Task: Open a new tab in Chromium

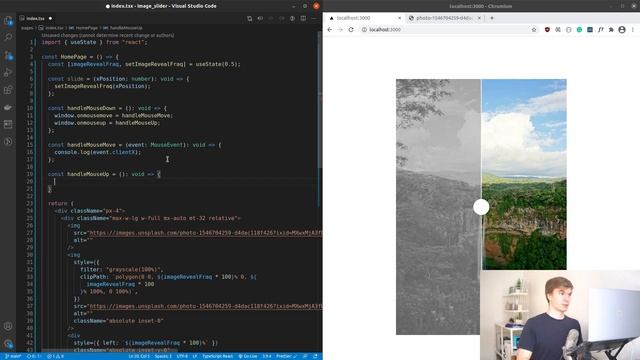Action: (x=492, y=18)
